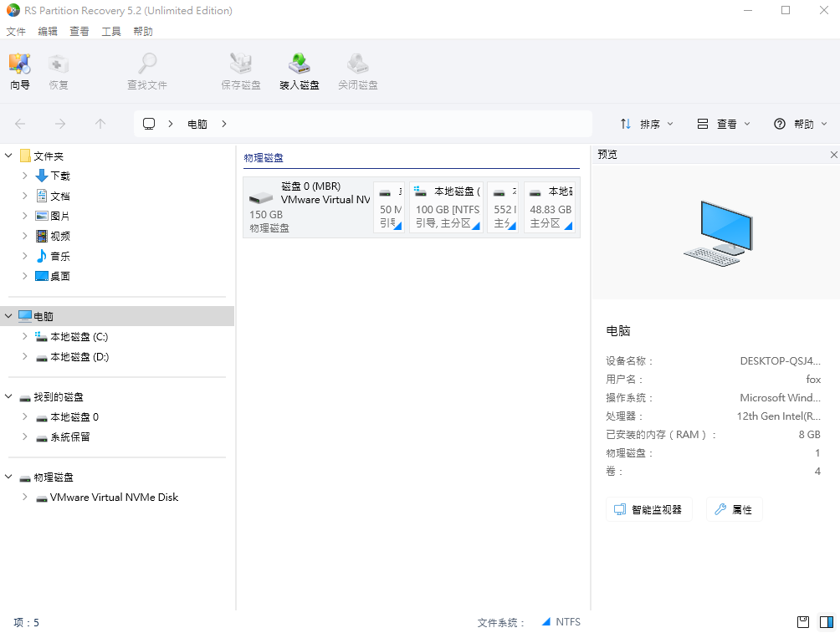Screen dimensions: 840x633
Task: Click 电脑 breadcrumb in address bar
Action: pyautogui.click(x=197, y=125)
